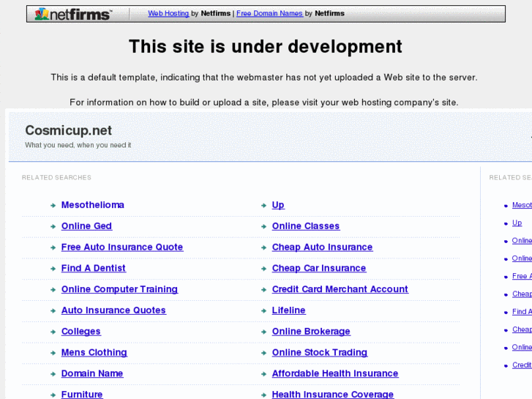
Task: Open Affordable Health Insurance link
Action: pyautogui.click(x=335, y=373)
